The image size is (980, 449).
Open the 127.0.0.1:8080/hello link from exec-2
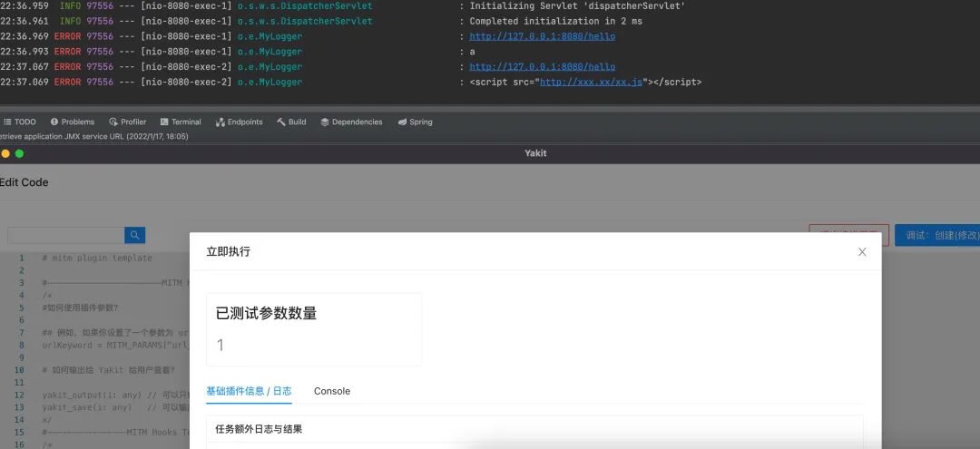tap(543, 67)
